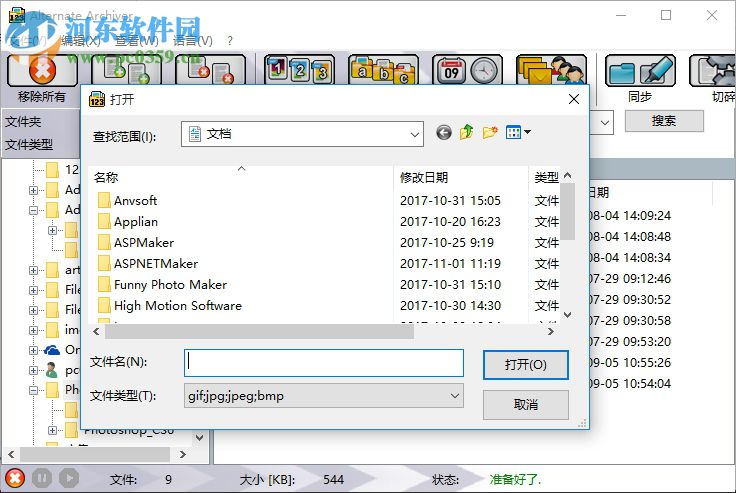Open the dropdown left of Search button
Screen dimensions: 736x493
(x=604, y=123)
